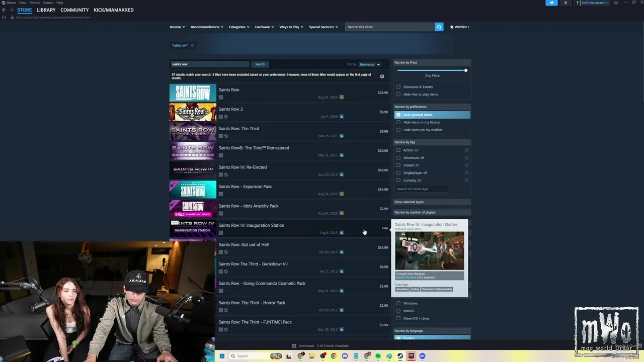
Task: Uncheck Hide ignored items
Action: tap(398, 115)
